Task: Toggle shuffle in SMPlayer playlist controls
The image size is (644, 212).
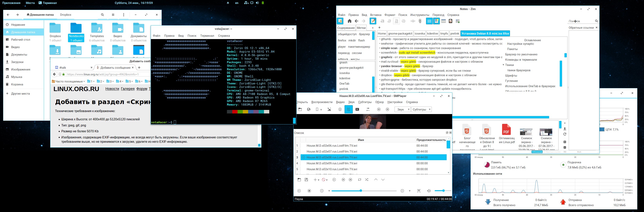Action: [366, 180]
